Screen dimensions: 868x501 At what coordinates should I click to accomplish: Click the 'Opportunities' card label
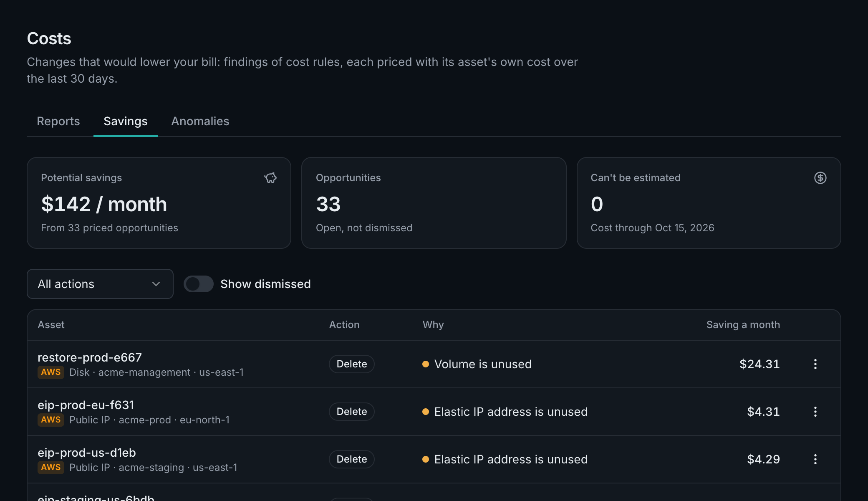[x=348, y=178]
